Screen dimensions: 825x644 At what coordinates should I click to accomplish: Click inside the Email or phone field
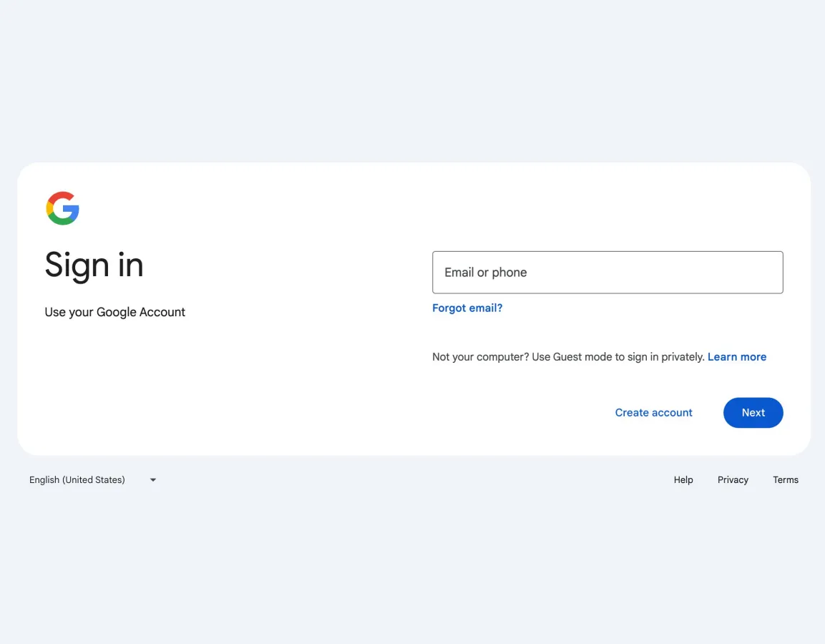(607, 272)
